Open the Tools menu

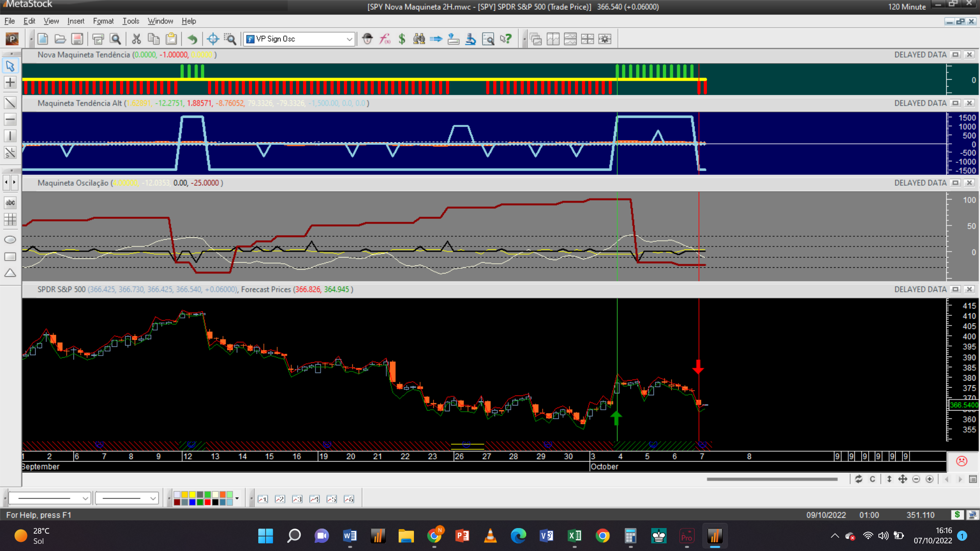131,21
